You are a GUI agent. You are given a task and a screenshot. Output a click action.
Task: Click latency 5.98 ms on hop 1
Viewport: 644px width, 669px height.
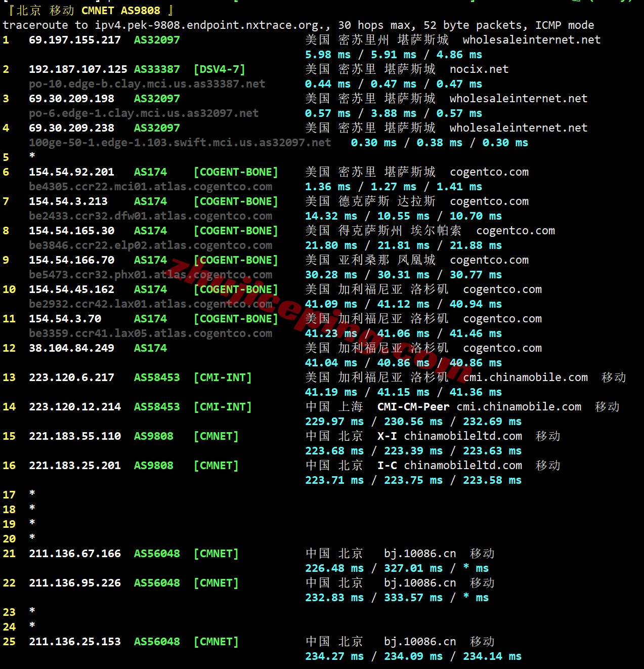328,55
